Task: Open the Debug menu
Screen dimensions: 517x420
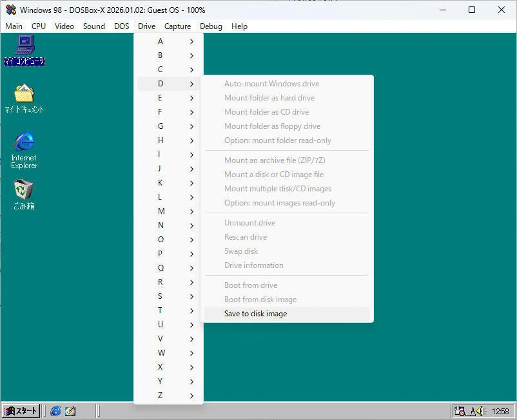Action: click(x=211, y=26)
